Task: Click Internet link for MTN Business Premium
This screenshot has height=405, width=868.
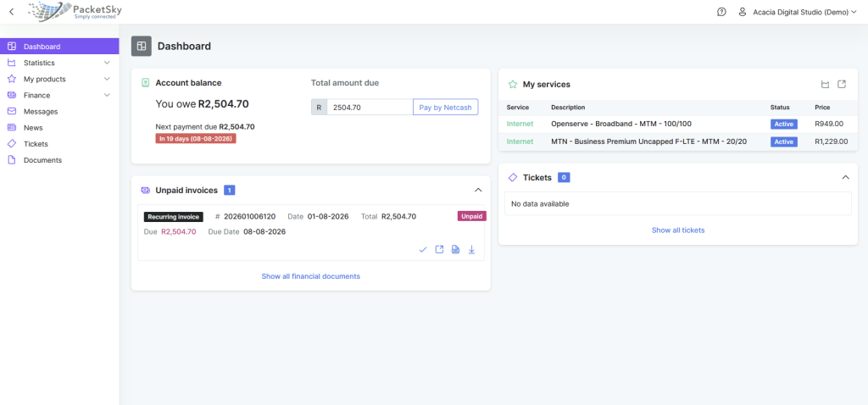Action: click(x=520, y=141)
